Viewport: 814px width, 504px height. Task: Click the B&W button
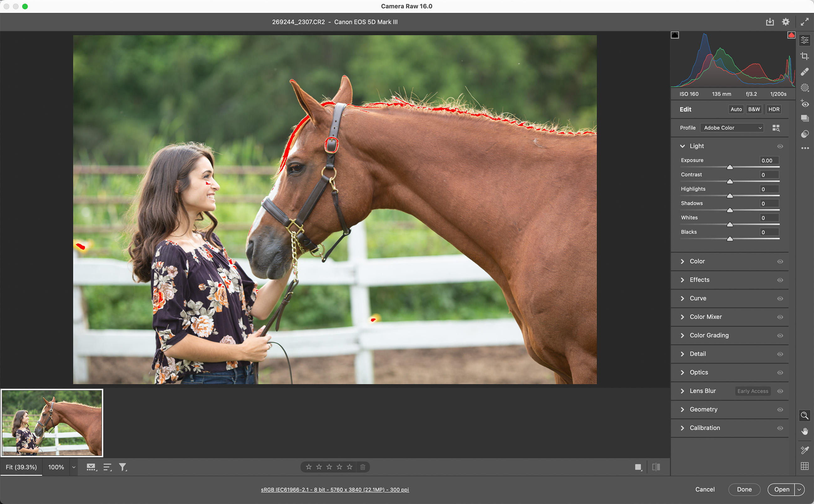(x=754, y=109)
